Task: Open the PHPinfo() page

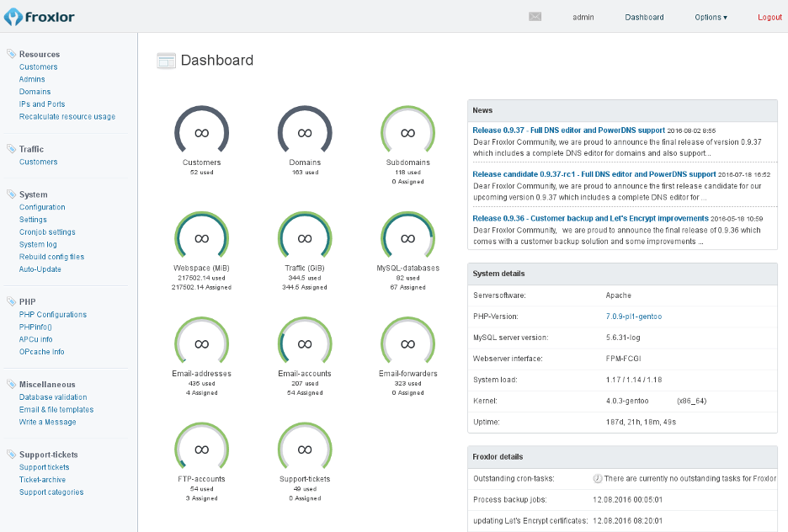Action: pos(35,327)
